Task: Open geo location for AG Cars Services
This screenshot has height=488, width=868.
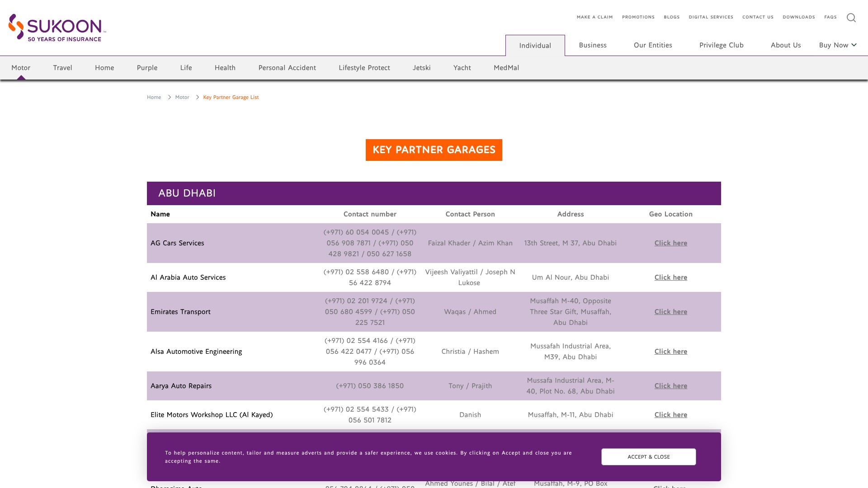Action: click(x=671, y=243)
